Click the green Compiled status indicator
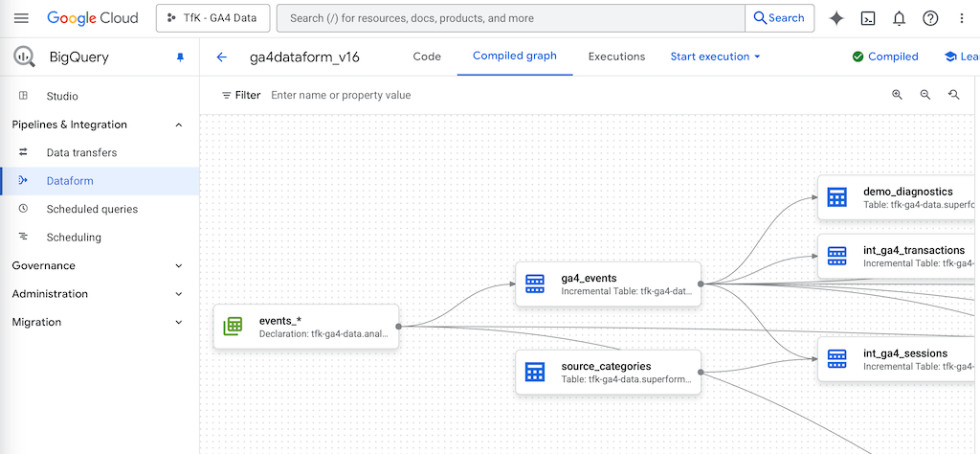Screen dimensions: 980x454 point(885,57)
